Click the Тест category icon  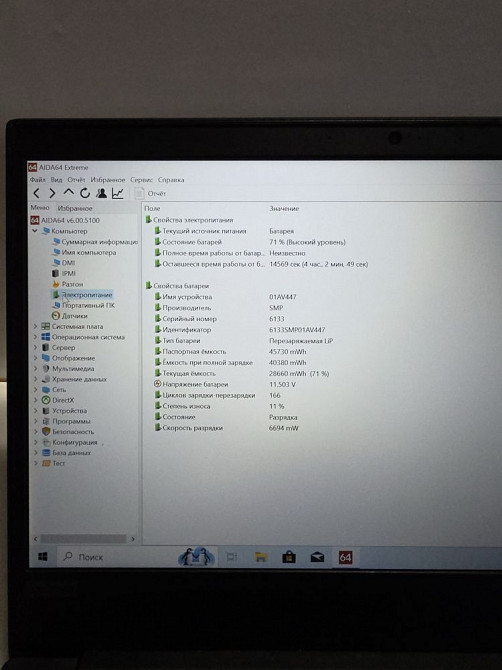(46, 463)
